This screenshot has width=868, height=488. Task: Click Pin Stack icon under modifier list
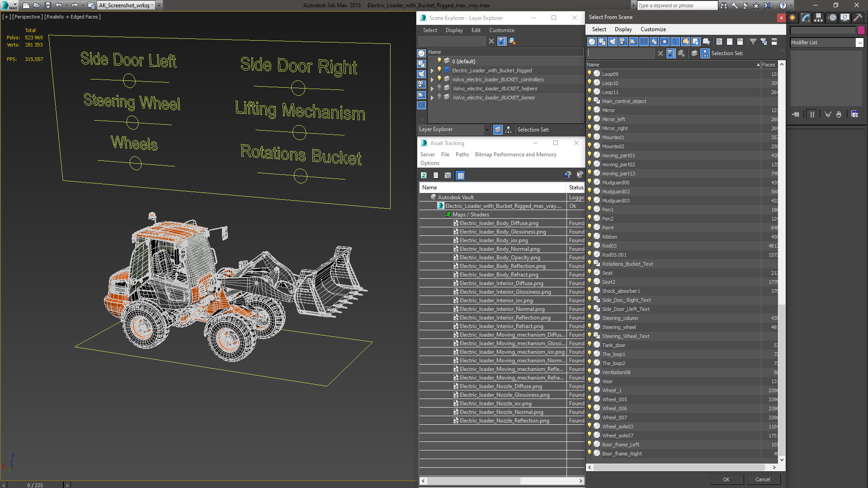tap(796, 114)
